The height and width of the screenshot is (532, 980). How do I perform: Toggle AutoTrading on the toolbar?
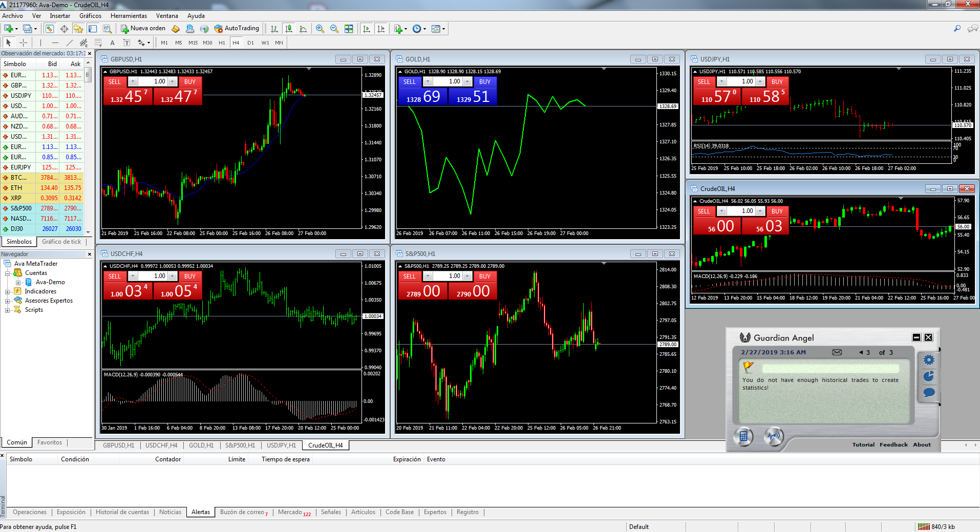point(237,29)
